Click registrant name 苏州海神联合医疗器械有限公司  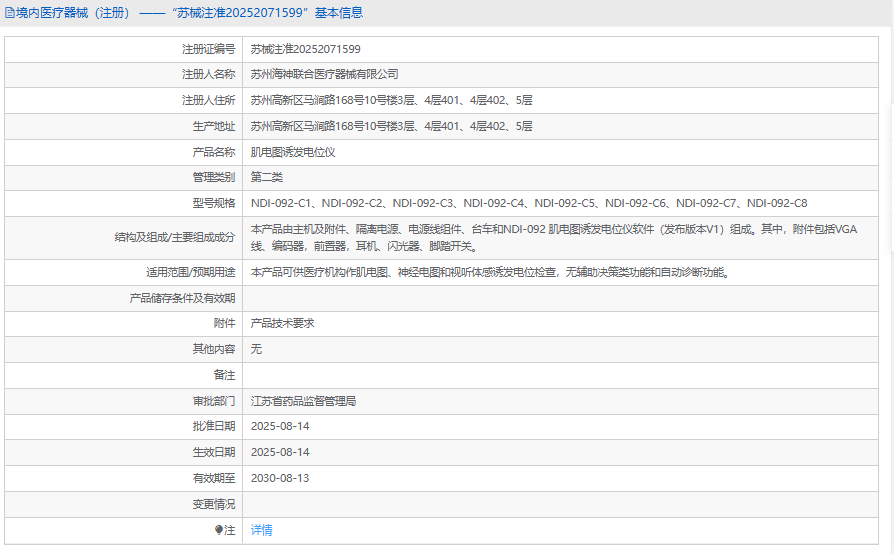tap(324, 75)
